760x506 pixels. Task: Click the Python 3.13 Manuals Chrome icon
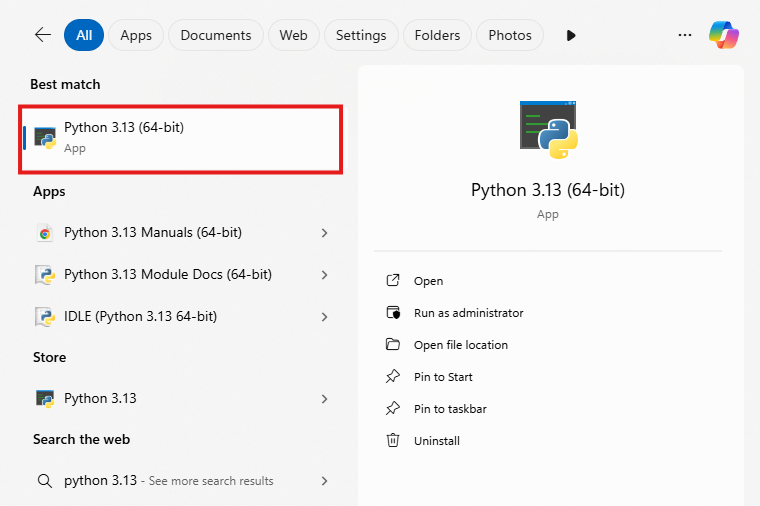click(45, 233)
